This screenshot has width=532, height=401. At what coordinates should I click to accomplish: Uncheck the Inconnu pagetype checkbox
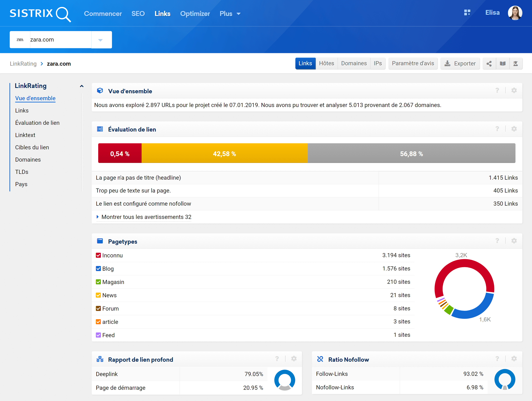pos(98,255)
